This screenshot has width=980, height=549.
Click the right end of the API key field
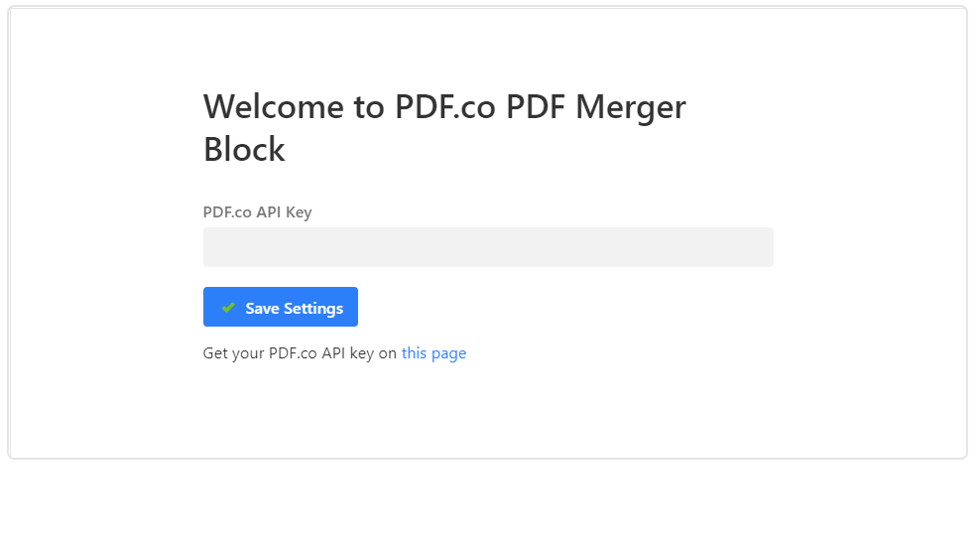pyautogui.click(x=766, y=247)
